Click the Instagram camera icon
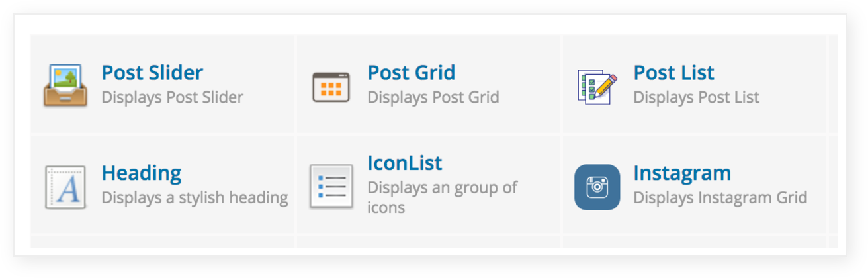Screen dimensions: 868x278 pos(597,187)
